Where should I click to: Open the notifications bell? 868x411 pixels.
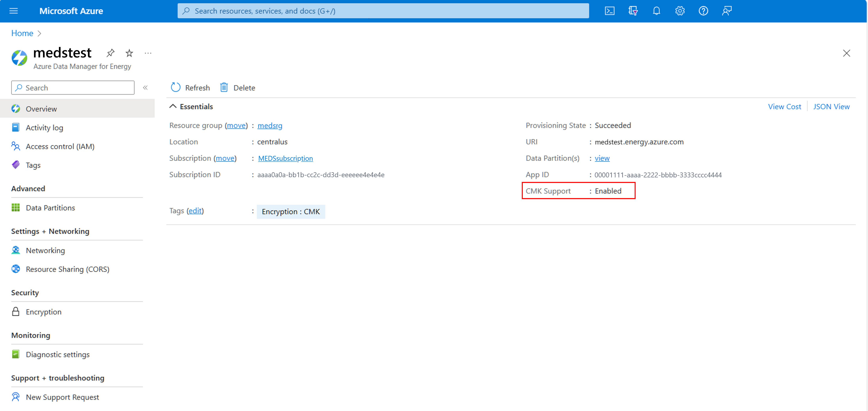(656, 10)
